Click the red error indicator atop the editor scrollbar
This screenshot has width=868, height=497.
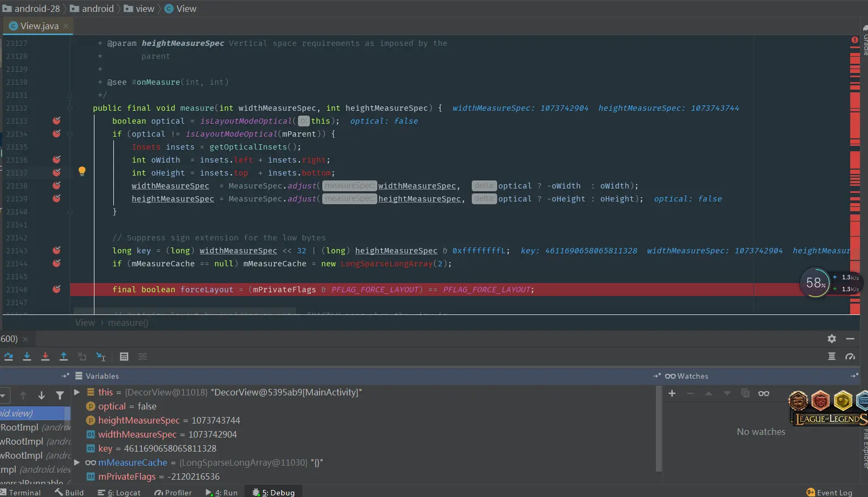(x=855, y=40)
